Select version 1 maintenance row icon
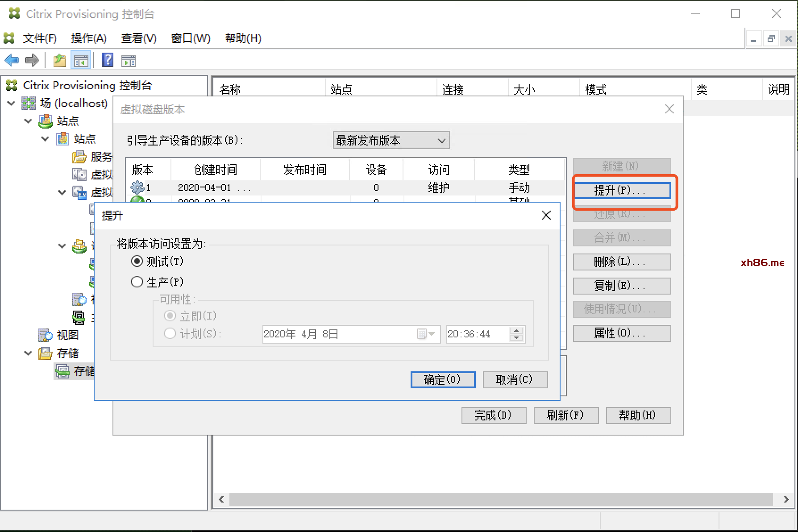Image resolution: width=798 pixels, height=532 pixels. click(137, 187)
